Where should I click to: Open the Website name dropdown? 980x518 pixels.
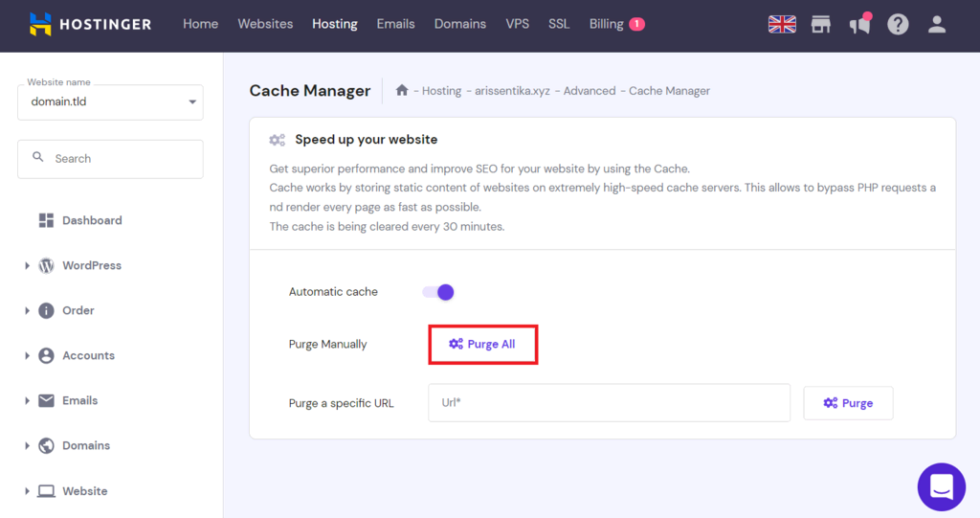point(110,101)
